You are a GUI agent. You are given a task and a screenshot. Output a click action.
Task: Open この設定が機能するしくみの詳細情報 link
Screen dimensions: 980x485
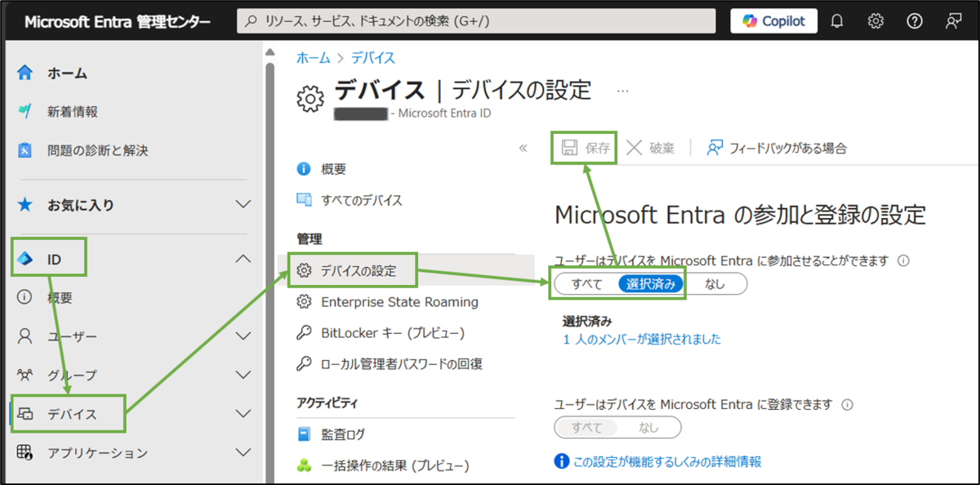(667, 461)
